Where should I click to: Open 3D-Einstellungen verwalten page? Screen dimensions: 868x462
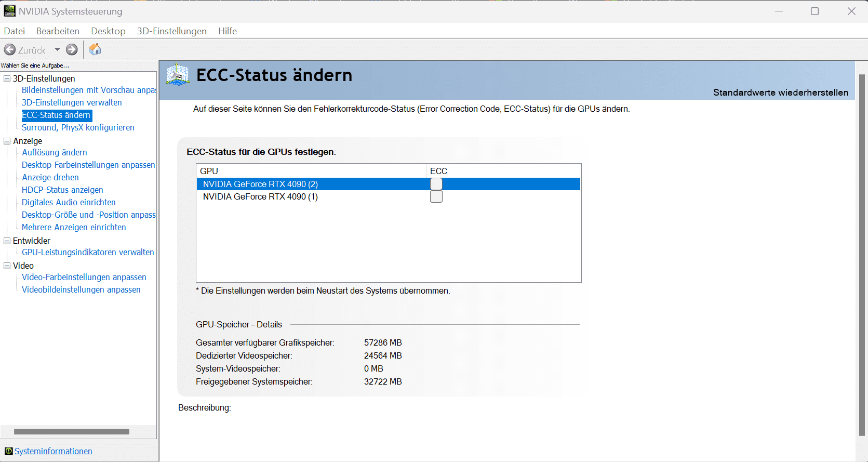(72, 102)
